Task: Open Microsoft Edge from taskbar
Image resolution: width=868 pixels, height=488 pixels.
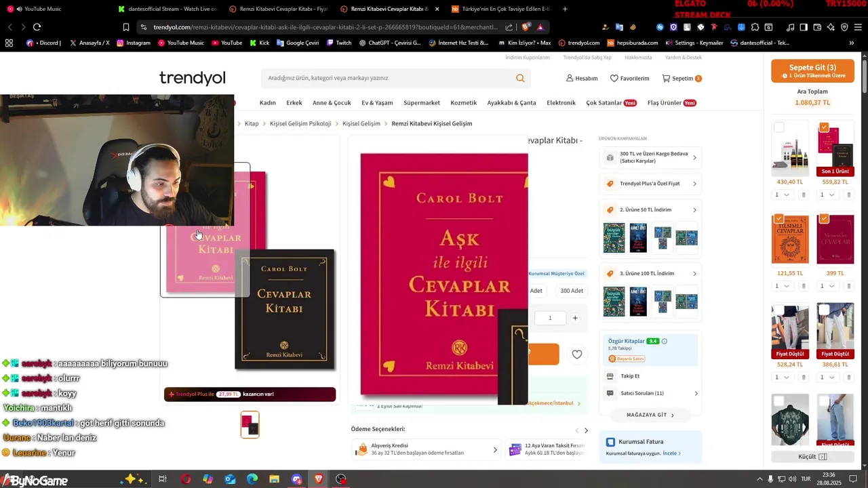Action: (252, 479)
